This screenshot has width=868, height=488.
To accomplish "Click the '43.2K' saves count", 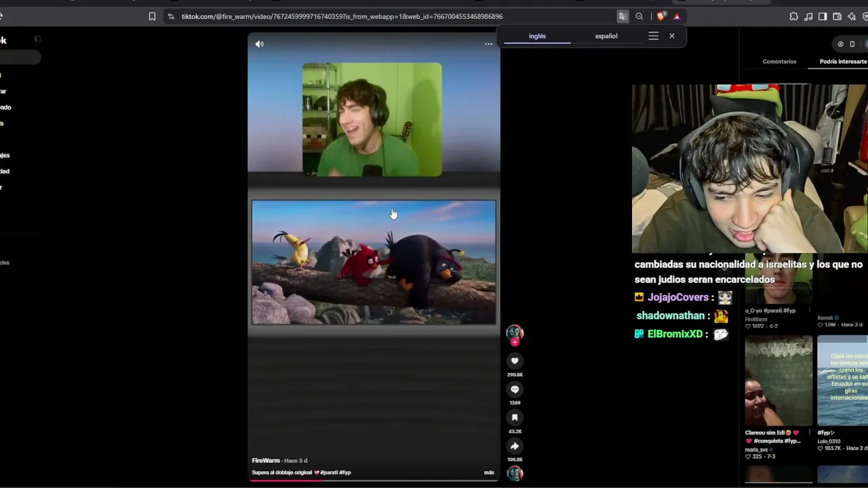I will click(x=515, y=431).
